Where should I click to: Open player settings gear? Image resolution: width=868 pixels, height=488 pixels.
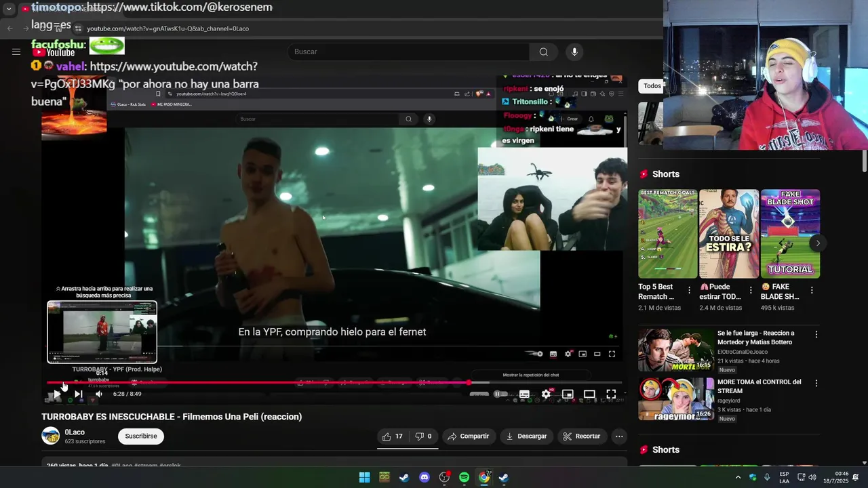click(x=546, y=394)
